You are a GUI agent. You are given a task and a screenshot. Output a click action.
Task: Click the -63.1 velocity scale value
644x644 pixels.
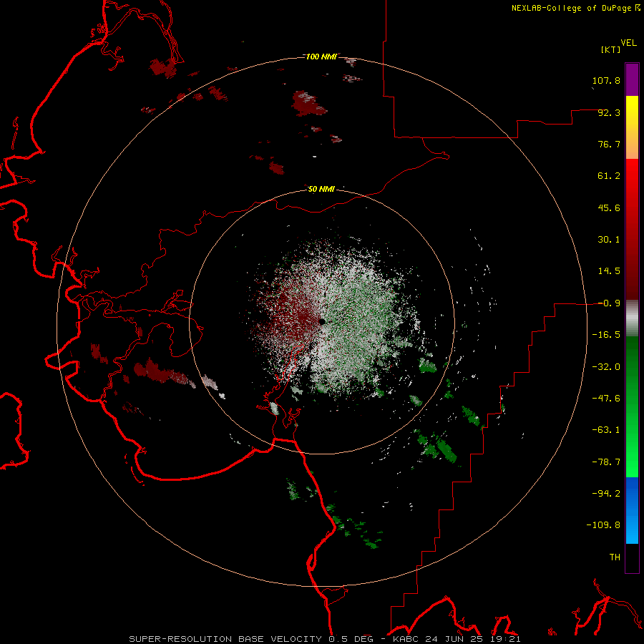coord(606,430)
